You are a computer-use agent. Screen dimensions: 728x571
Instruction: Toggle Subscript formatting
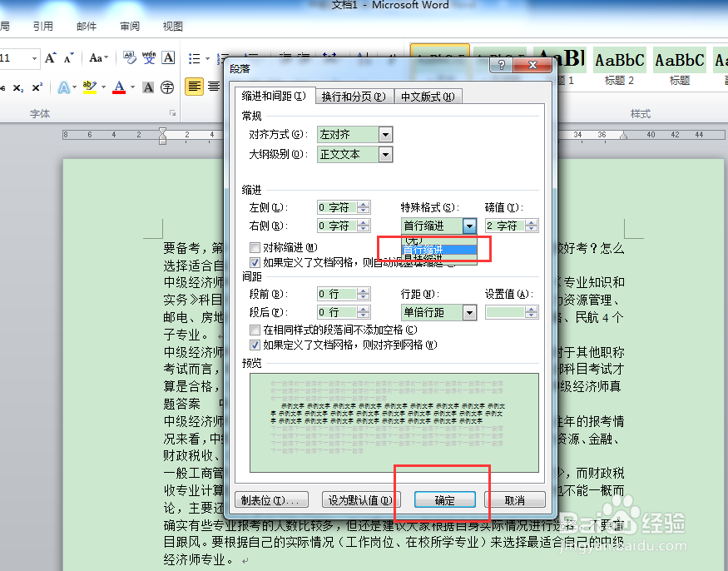click(x=18, y=87)
